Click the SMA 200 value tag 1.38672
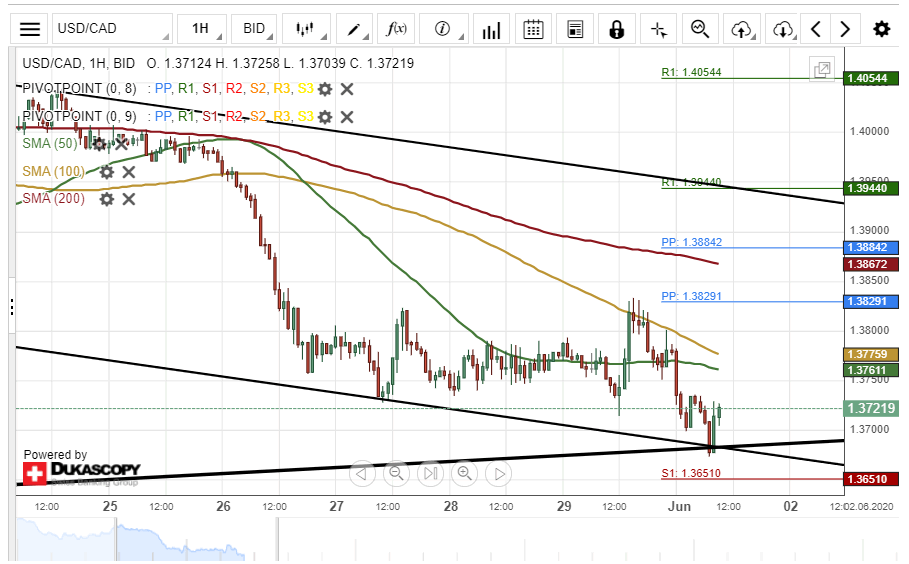Screen dimensions: 909x564 coord(871,264)
